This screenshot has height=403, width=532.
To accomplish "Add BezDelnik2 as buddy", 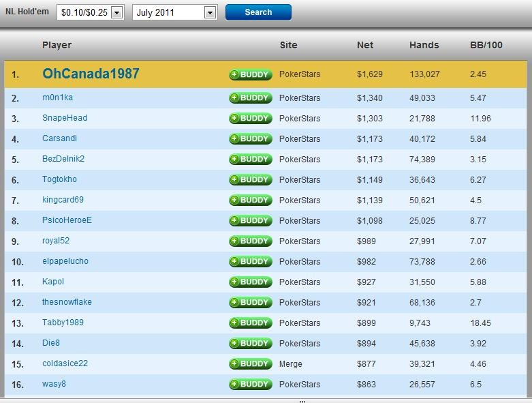I will pyautogui.click(x=251, y=159).
